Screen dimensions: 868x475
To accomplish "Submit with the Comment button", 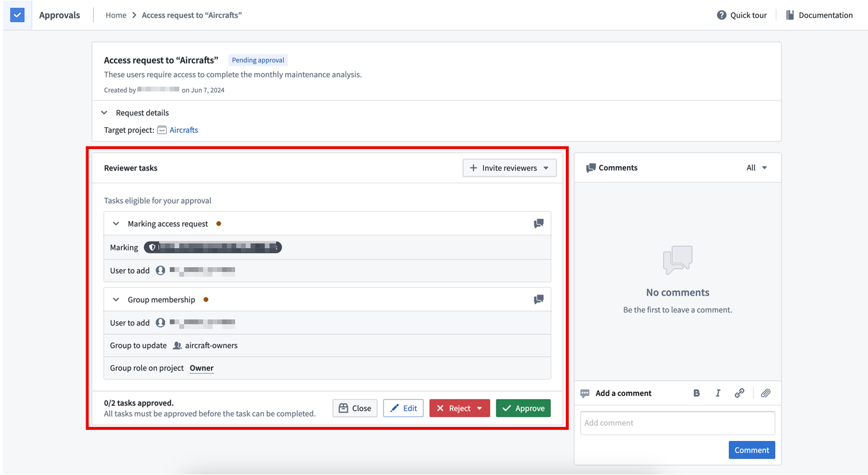I will (752, 450).
